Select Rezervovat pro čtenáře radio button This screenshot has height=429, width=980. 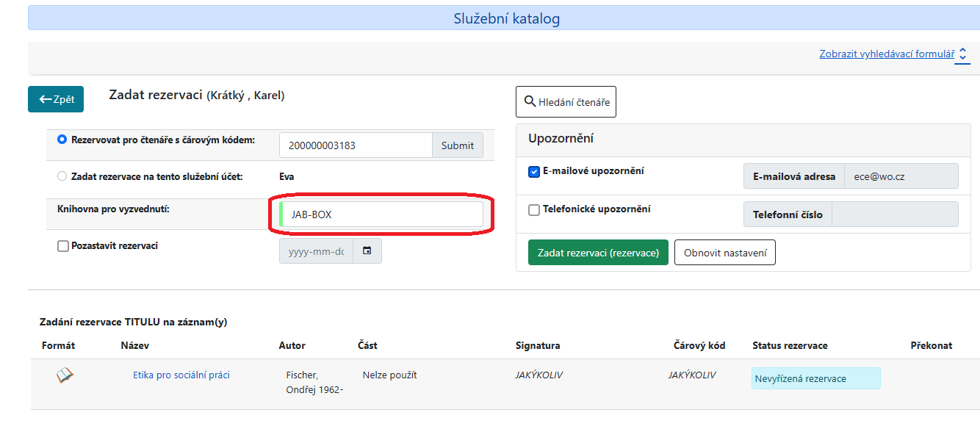click(x=62, y=140)
